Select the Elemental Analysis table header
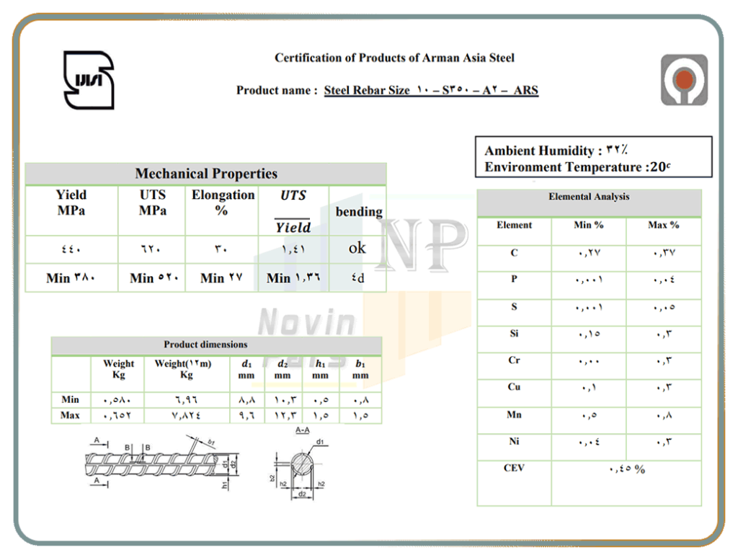 coord(589,197)
